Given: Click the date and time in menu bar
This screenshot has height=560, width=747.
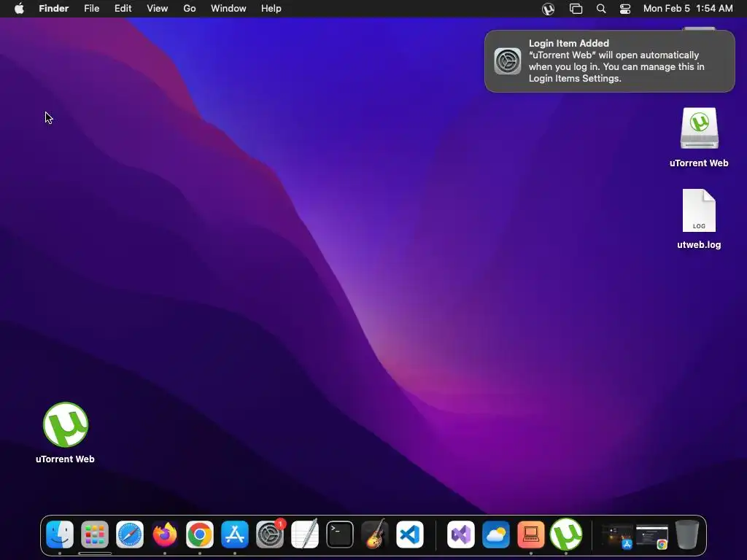Looking at the screenshot, I should click(x=688, y=9).
